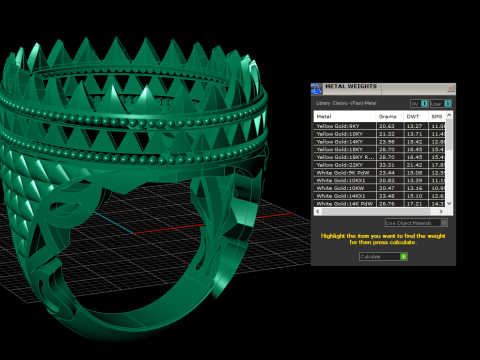
Task: Click the 17.21 DWT cell
Action: (x=416, y=204)
